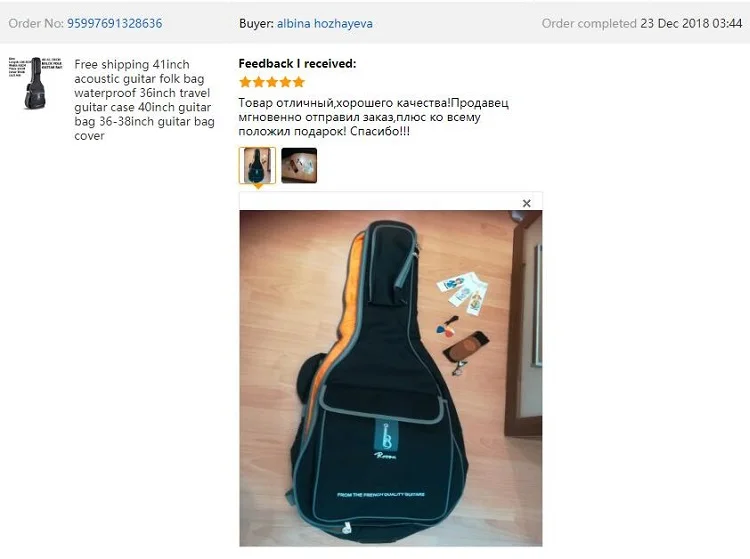750x559 pixels.
Task: Click the guitar logo on the bag photo
Action: 386,438
